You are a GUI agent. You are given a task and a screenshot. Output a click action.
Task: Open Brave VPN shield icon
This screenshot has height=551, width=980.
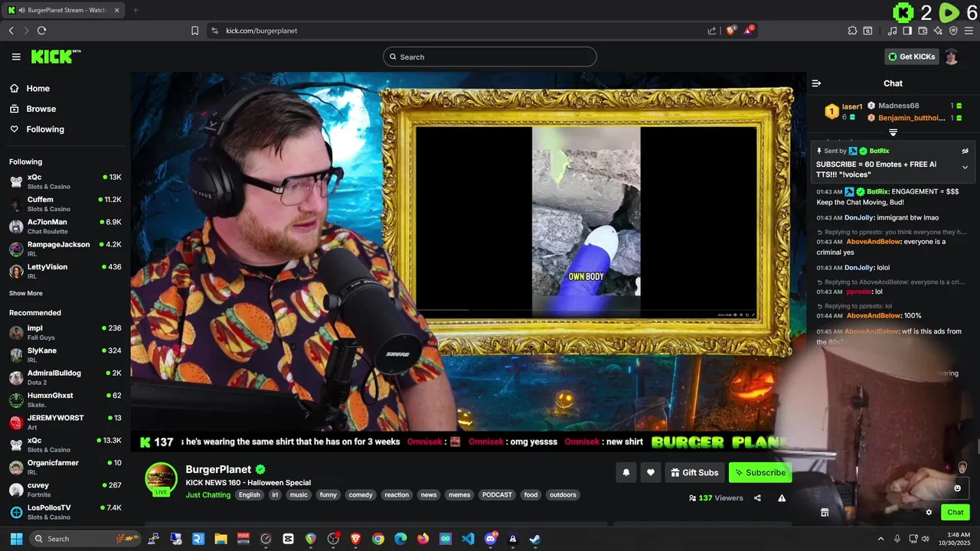click(953, 31)
